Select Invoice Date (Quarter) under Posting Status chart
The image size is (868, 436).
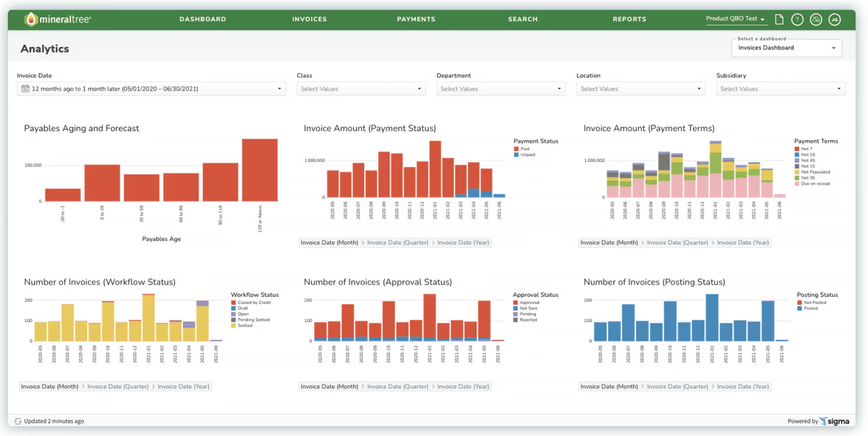677,387
